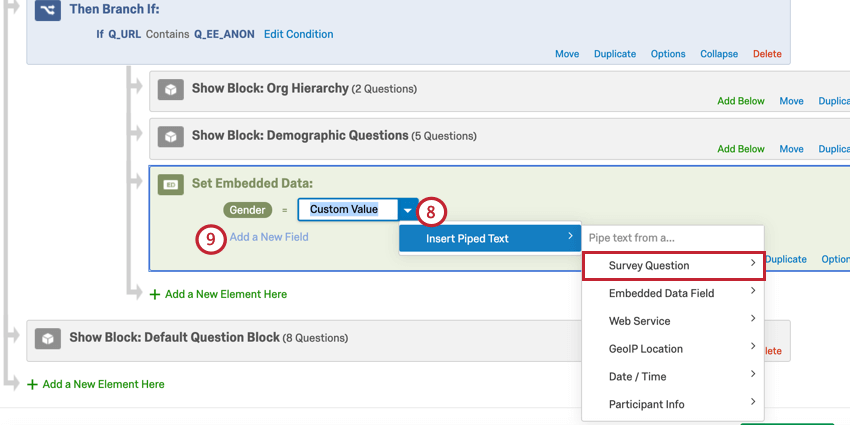Viewport: 850px width, 425px height.
Task: Open the Custom Value dropdown arrow
Action: pyautogui.click(x=407, y=210)
